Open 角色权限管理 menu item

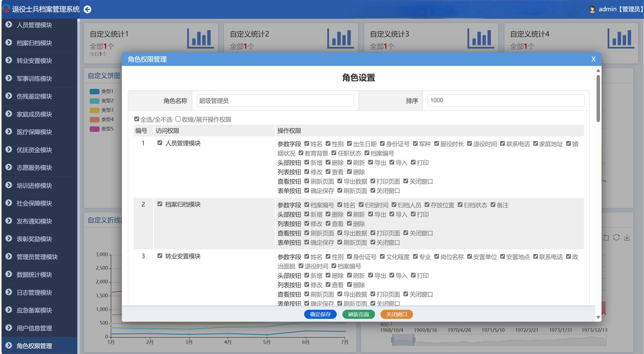coord(34,346)
